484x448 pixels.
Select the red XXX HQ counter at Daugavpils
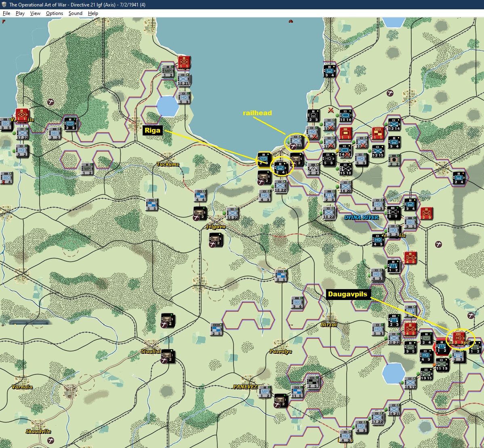tap(459, 338)
